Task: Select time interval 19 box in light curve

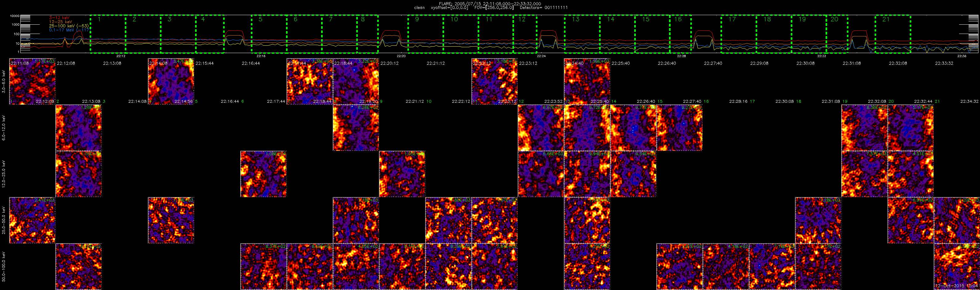Action: point(809,34)
